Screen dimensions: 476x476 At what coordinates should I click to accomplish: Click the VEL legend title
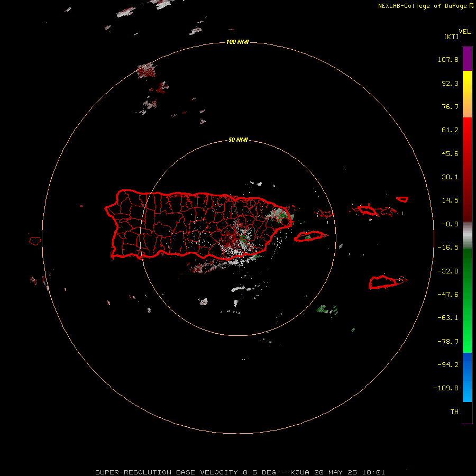464,32
